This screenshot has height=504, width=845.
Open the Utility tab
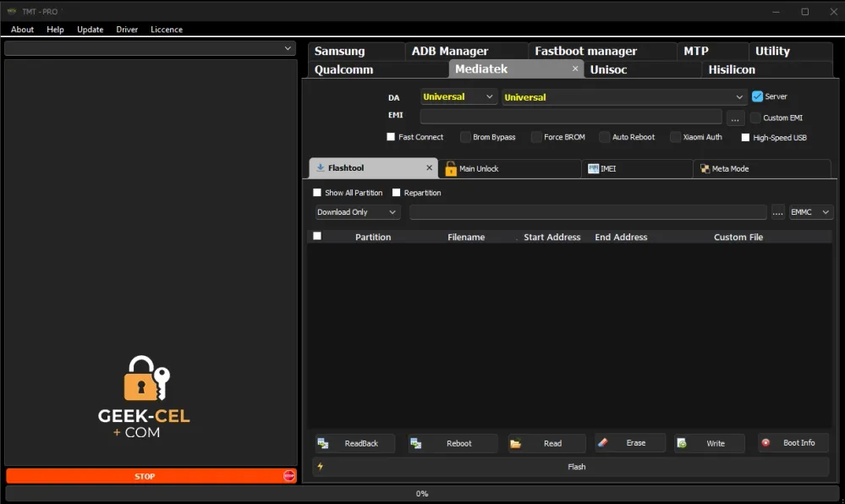791,51
